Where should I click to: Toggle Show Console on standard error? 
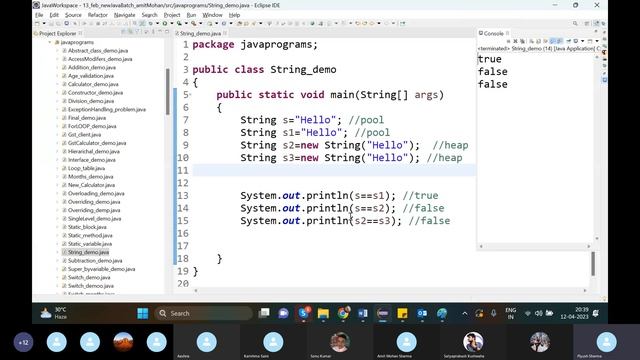coord(559,41)
